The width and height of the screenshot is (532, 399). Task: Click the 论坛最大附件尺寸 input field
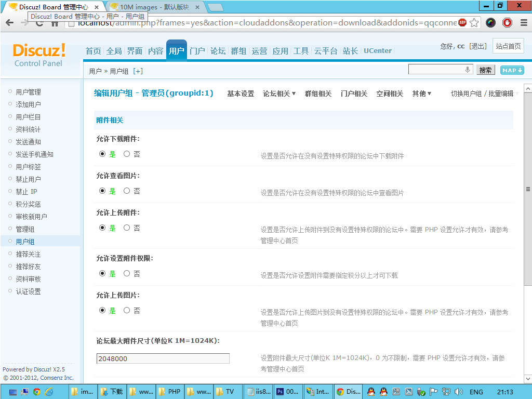coord(163,358)
